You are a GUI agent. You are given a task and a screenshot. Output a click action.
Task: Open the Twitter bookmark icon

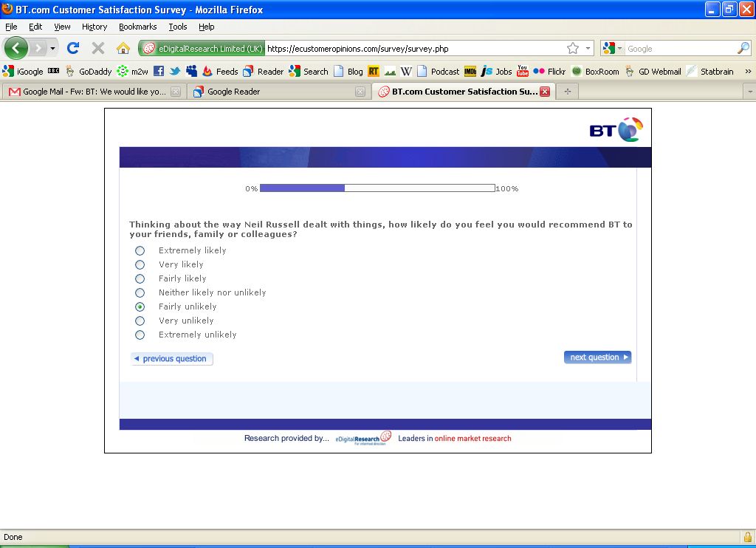pos(175,72)
